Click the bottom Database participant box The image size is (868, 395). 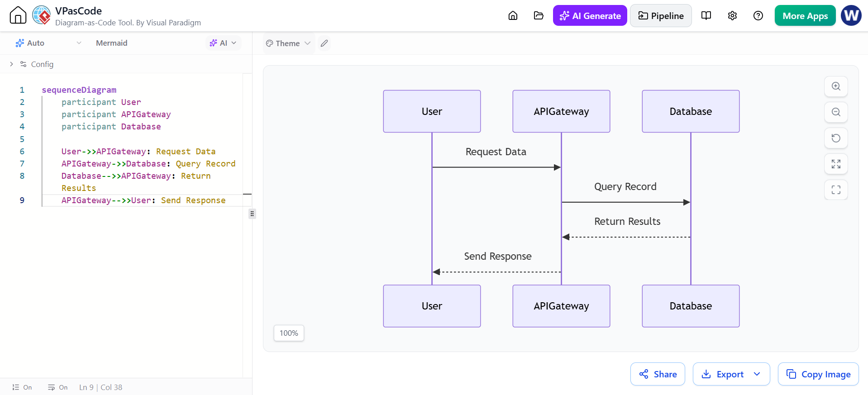pyautogui.click(x=691, y=306)
